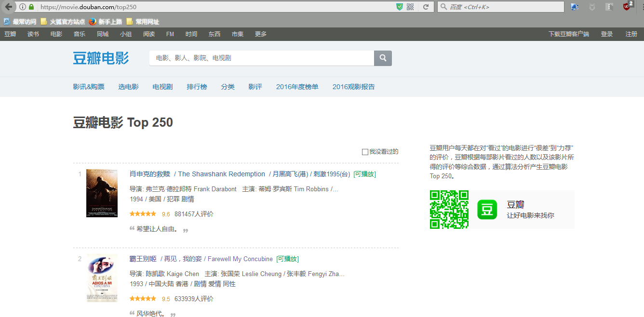The width and height of the screenshot is (644, 317).
Task: Open site information (i) icon in address bar
Action: [x=23, y=7]
